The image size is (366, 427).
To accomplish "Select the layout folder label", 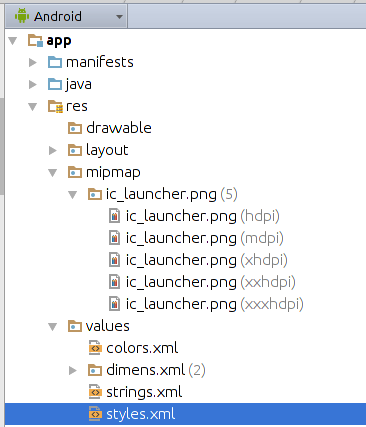I will tap(107, 150).
